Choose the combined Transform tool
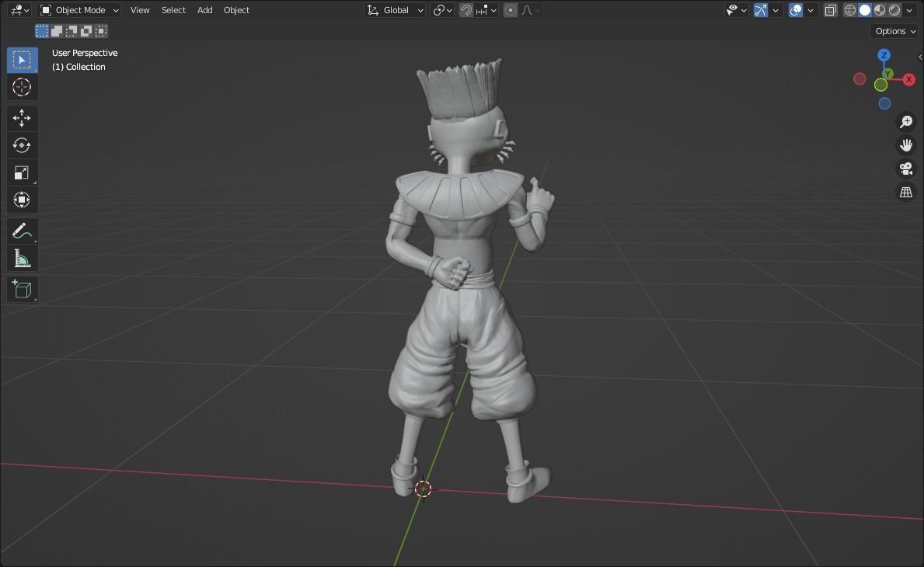Image resolution: width=924 pixels, height=567 pixels. [22, 200]
